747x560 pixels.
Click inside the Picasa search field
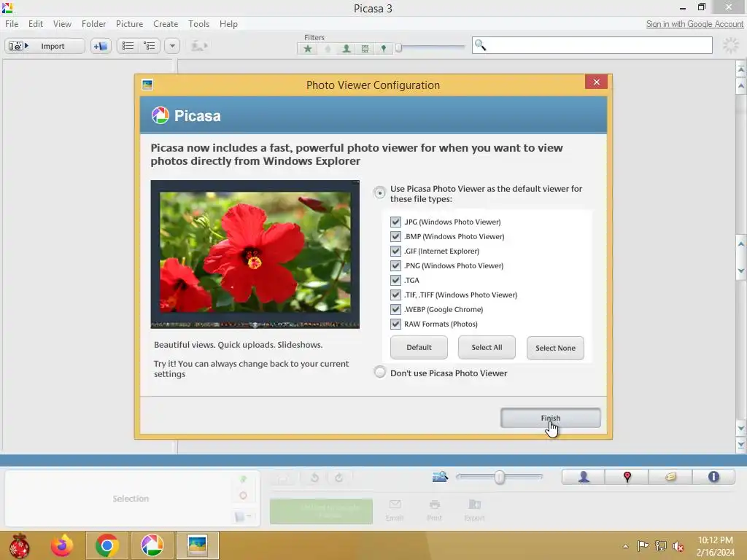coord(592,45)
